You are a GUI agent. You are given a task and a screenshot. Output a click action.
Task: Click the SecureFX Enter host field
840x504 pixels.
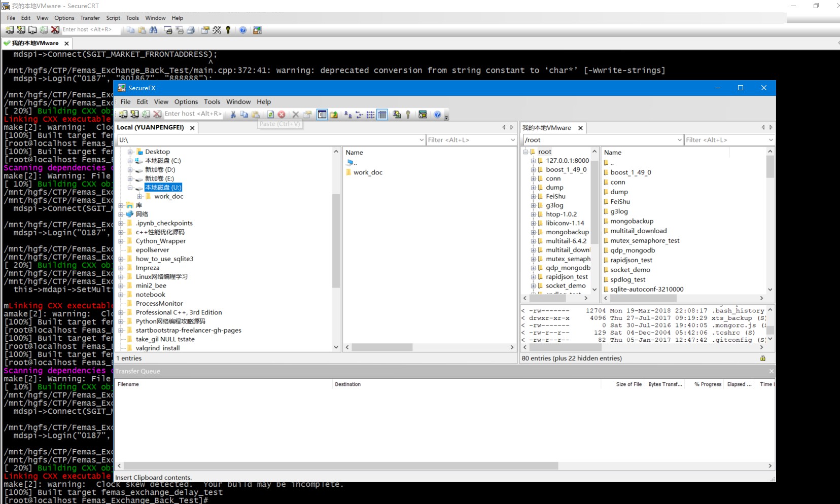click(x=193, y=114)
